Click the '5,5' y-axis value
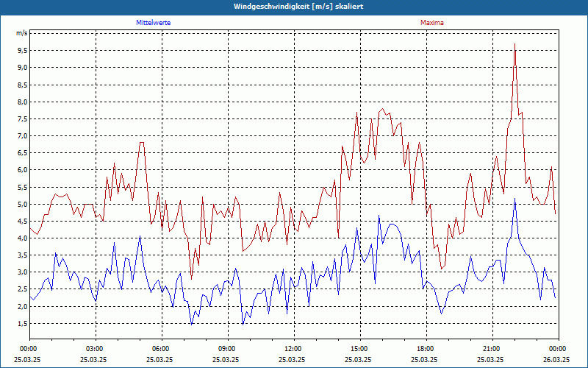The height and width of the screenshot is (368, 588). [x=23, y=188]
